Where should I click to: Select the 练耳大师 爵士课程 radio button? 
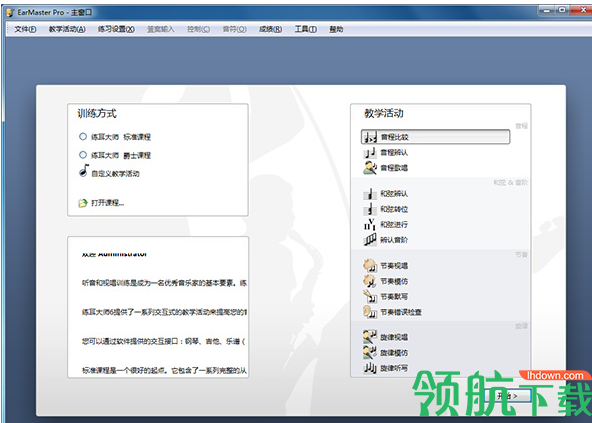[x=83, y=154]
